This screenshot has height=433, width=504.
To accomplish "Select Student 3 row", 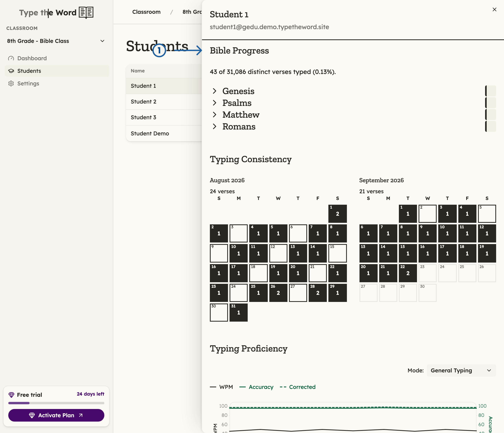I will (x=164, y=118).
